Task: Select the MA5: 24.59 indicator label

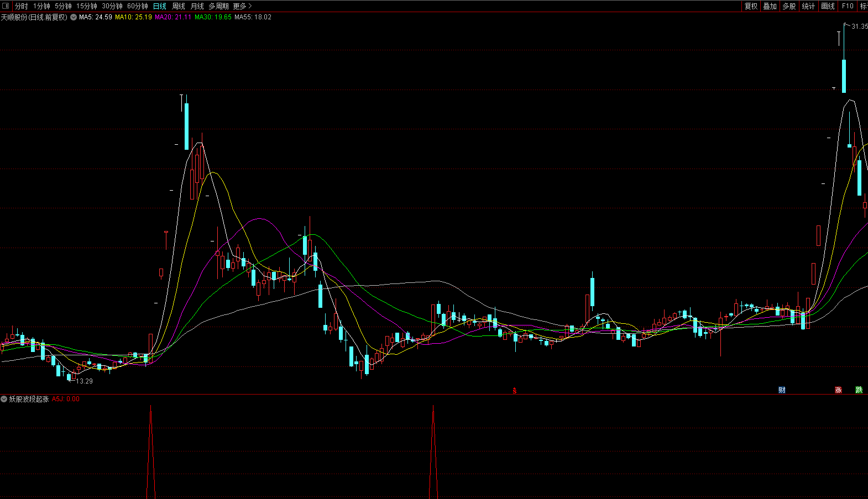Action: pos(96,17)
